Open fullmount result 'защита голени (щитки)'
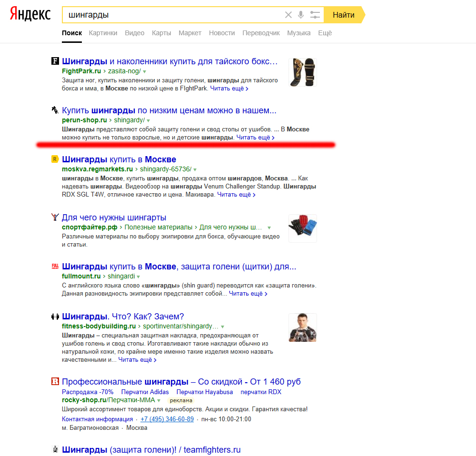Image resolution: width=476 pixels, height=456 pixels. pyautogui.click(x=179, y=267)
